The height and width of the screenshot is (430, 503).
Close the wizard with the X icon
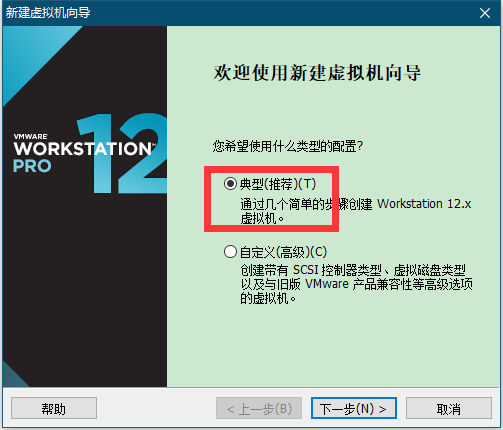click(x=485, y=13)
